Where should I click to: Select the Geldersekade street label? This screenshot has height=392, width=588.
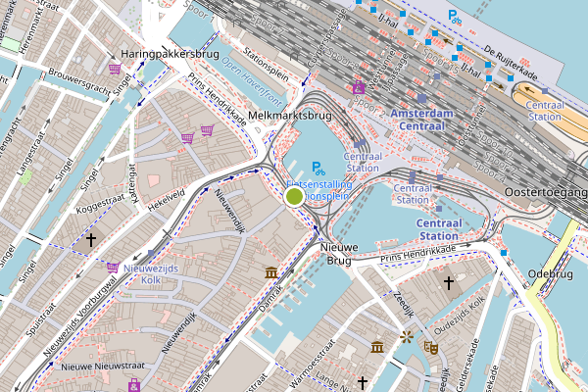468,365
